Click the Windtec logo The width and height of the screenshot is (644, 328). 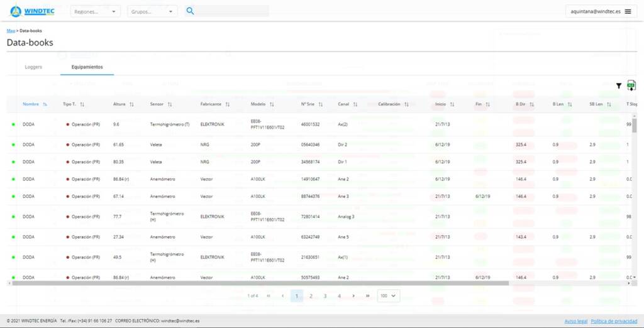click(33, 11)
